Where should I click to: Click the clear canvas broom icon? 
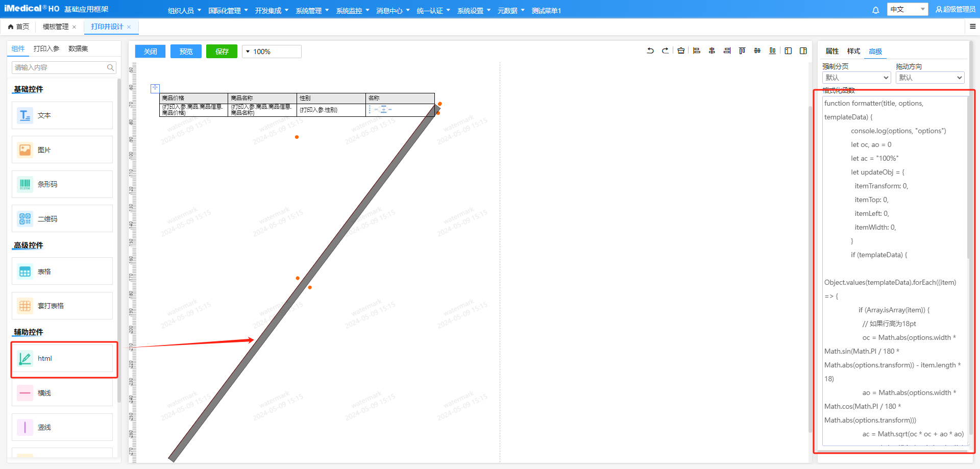tap(681, 51)
